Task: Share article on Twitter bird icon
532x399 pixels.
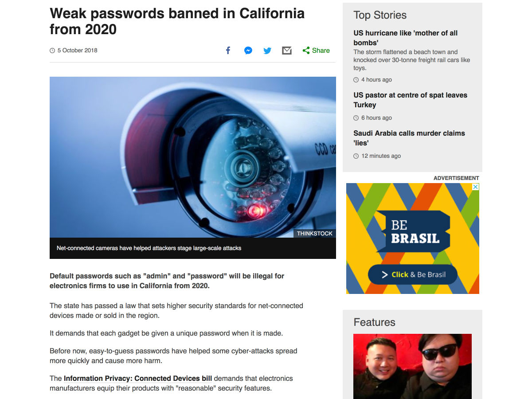Action: point(267,51)
